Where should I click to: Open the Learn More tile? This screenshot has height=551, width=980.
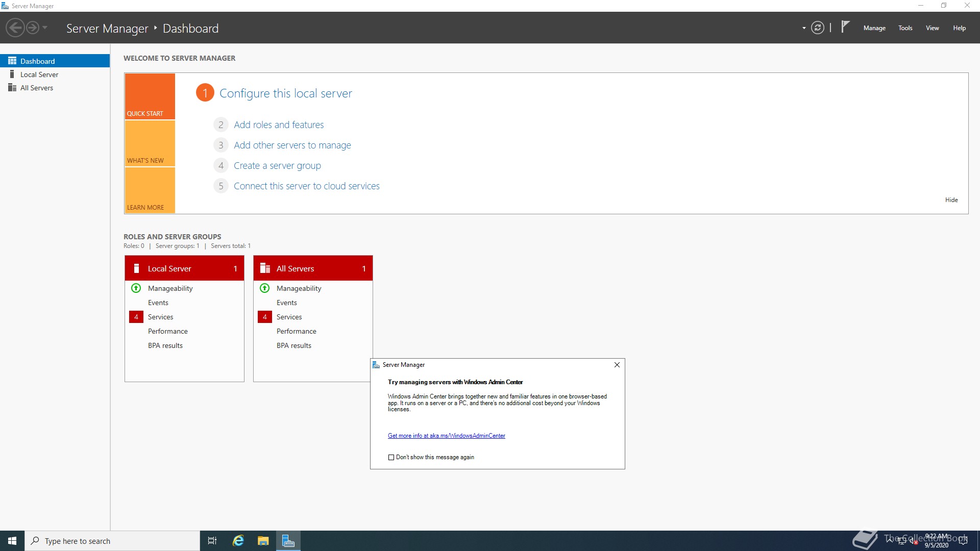point(150,190)
